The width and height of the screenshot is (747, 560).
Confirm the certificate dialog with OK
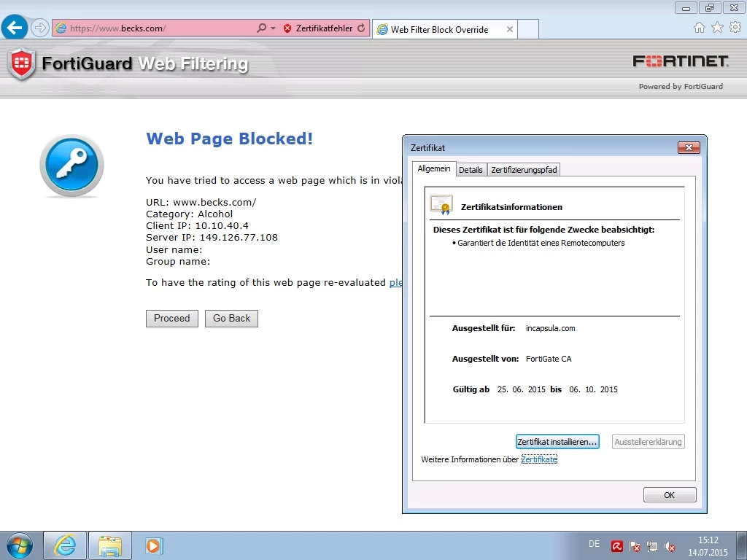[x=670, y=495]
